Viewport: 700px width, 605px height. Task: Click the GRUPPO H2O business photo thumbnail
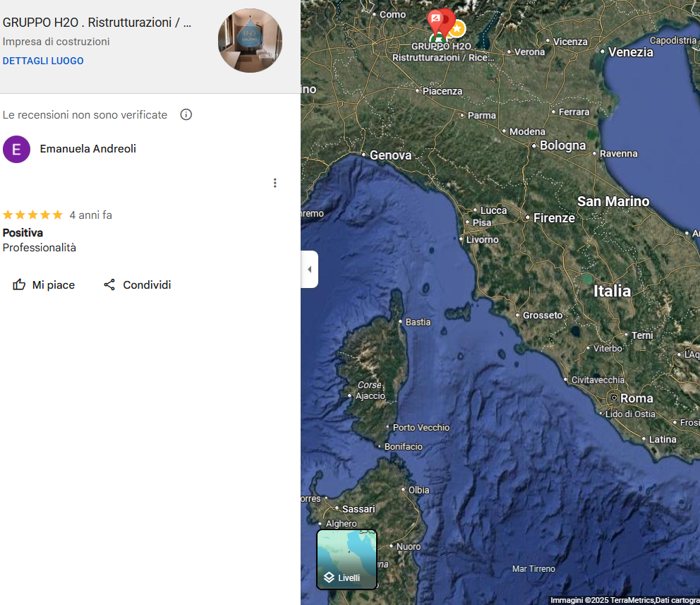coord(250,41)
